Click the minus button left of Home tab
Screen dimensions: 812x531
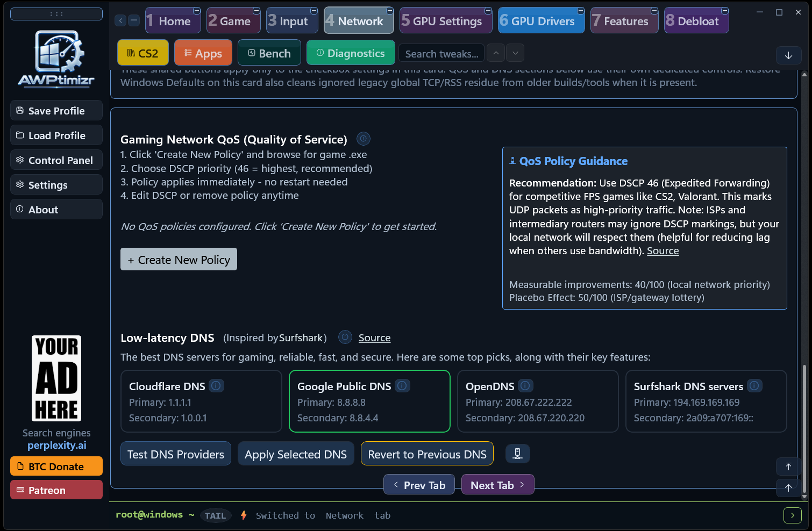(x=134, y=20)
